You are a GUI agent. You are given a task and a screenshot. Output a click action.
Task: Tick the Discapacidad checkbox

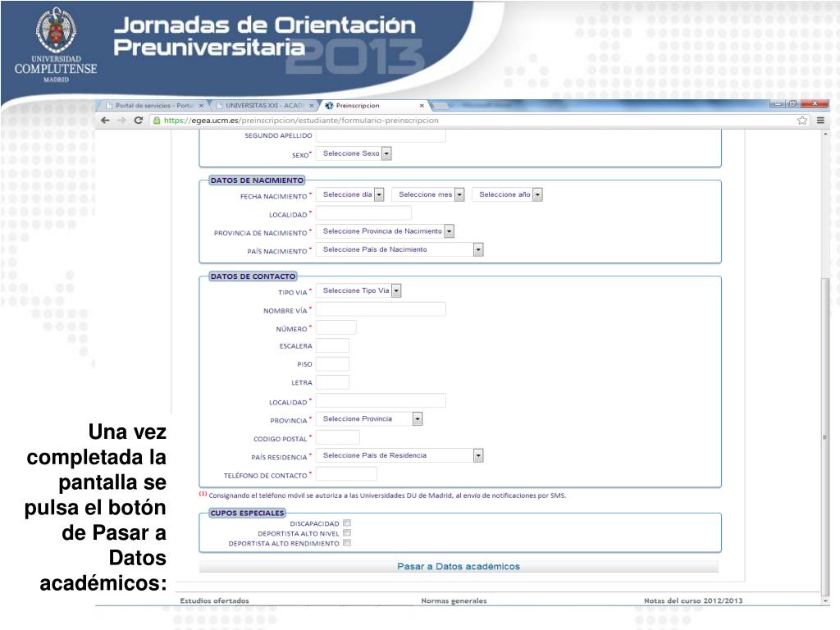(x=347, y=523)
